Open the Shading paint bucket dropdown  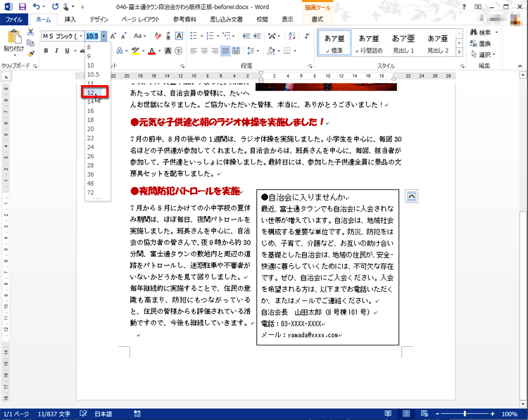point(273,51)
